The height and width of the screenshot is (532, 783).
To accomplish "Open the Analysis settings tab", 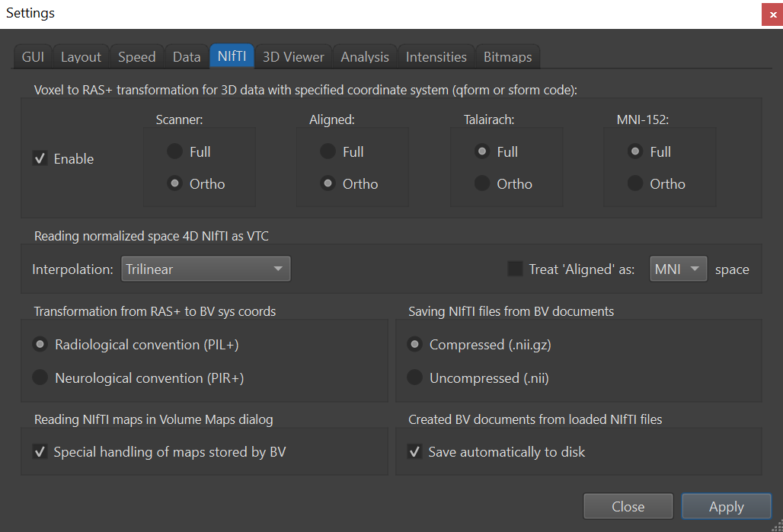I will coord(364,56).
